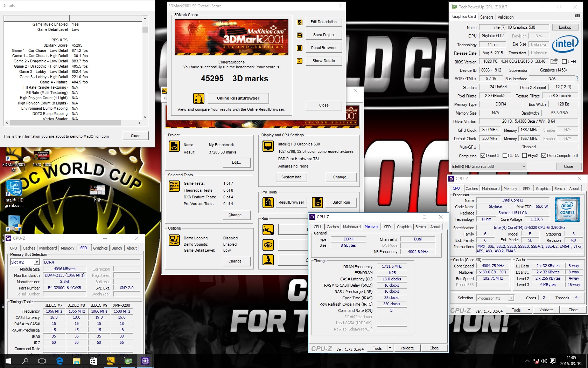Click the Pro Tools ResultBrowser icon

[x=268, y=203]
